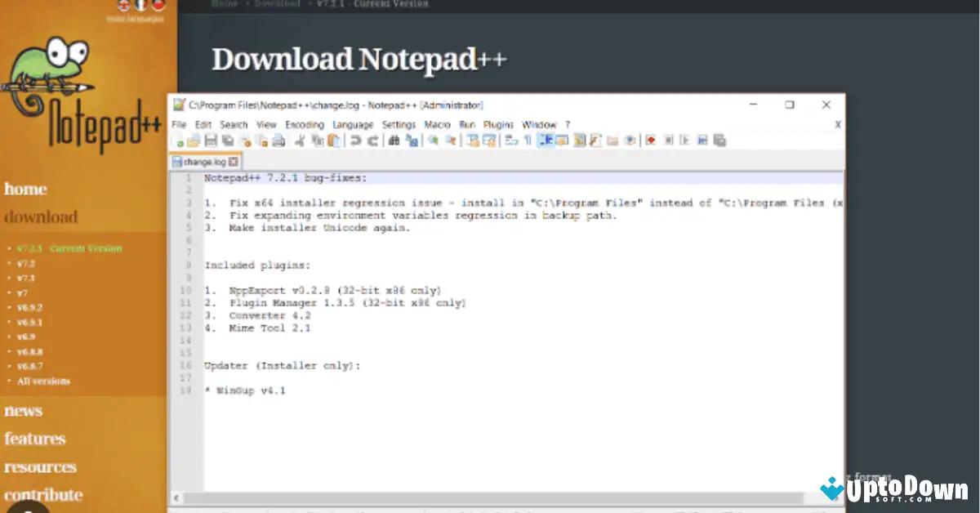Open the Encoding menu

click(x=304, y=124)
